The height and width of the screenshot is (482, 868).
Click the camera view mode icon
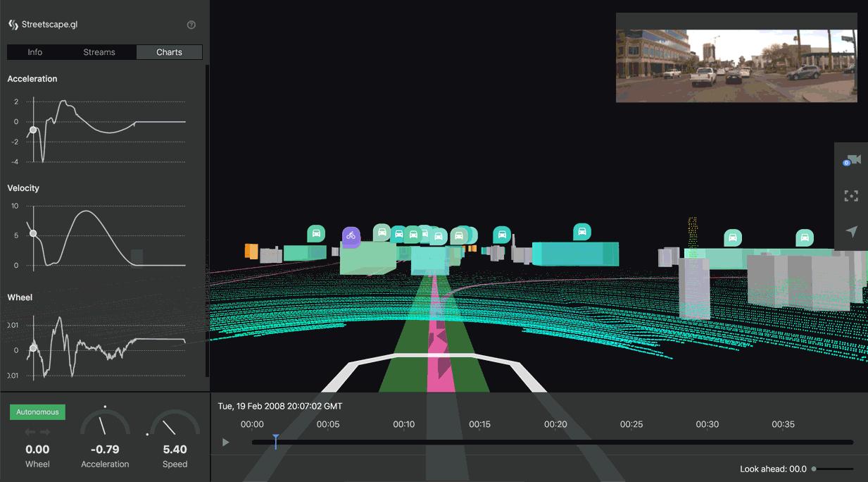(851, 159)
